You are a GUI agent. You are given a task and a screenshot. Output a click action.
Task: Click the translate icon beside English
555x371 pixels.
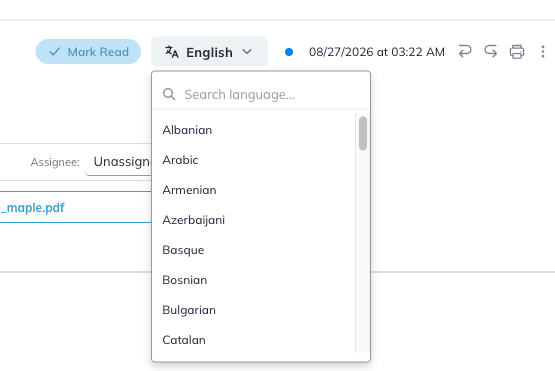172,52
